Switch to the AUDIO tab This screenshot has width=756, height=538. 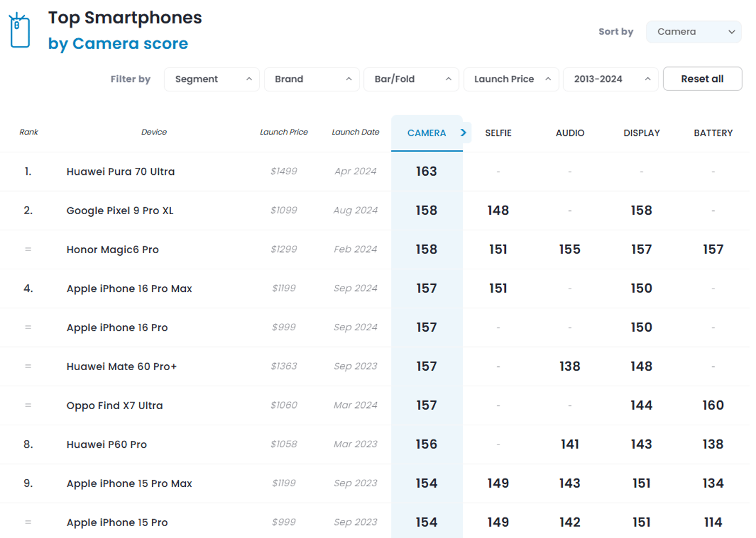coord(570,133)
